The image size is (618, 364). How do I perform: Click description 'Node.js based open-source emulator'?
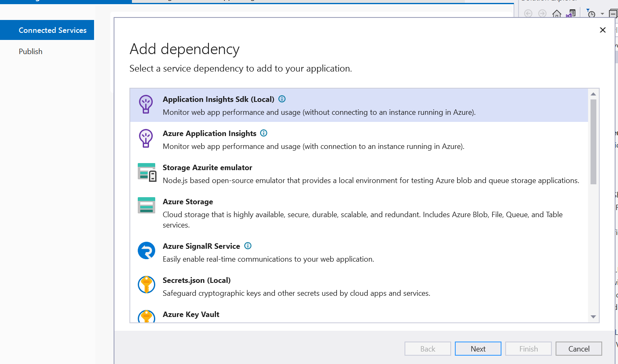pyautogui.click(x=371, y=180)
